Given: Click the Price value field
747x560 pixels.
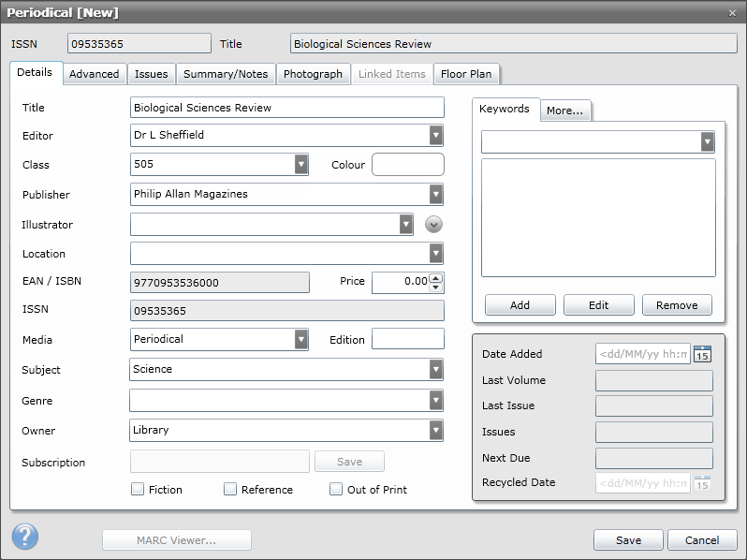Looking at the screenshot, I should point(401,282).
